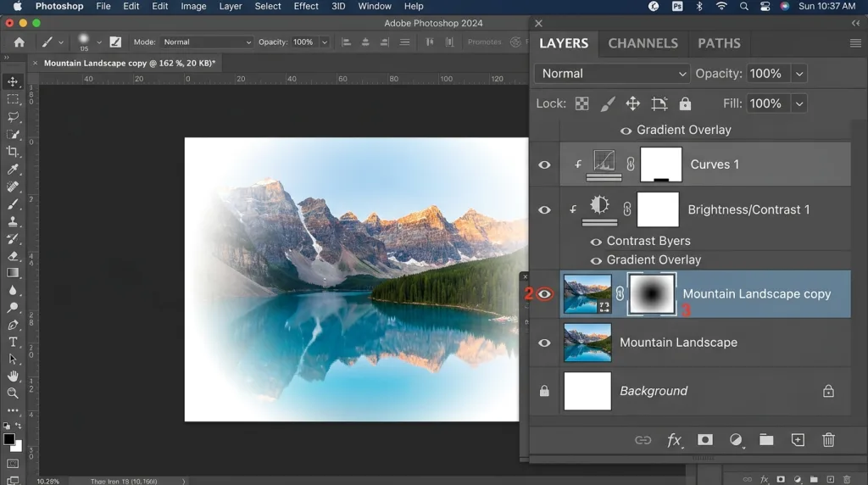Open the Layer menu

coord(231,6)
